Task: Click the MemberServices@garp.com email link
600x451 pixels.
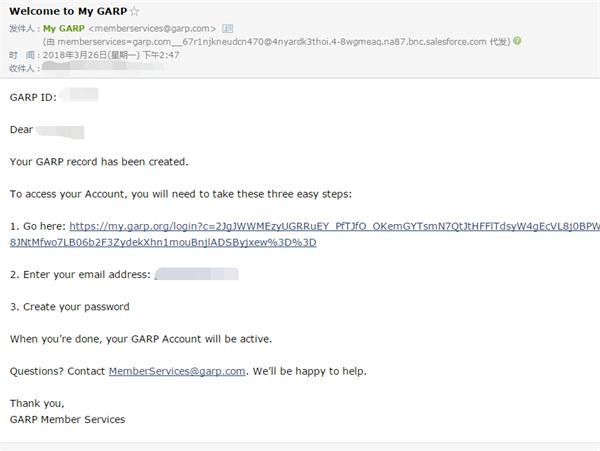Action: (x=177, y=371)
